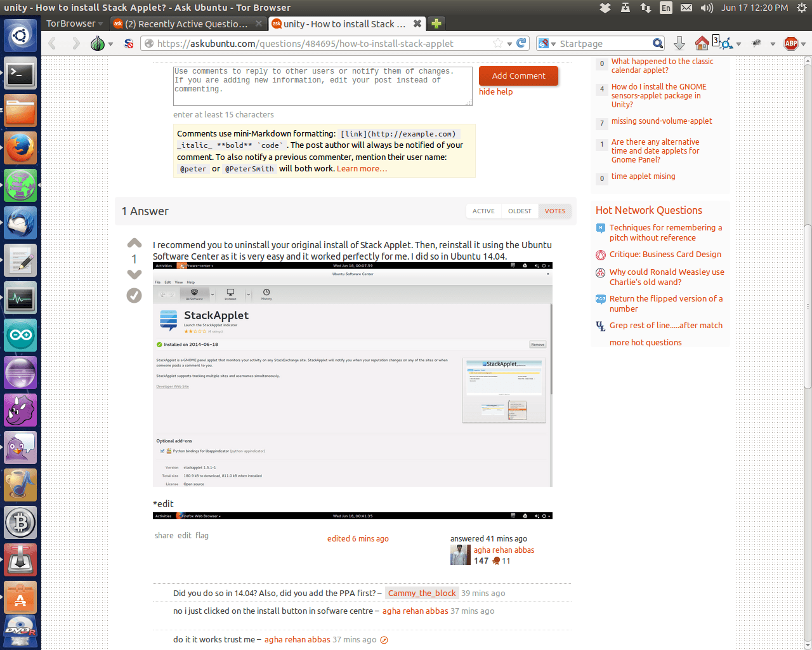Open 'Return the flipped version' question
812x650 pixels.
tap(666, 303)
